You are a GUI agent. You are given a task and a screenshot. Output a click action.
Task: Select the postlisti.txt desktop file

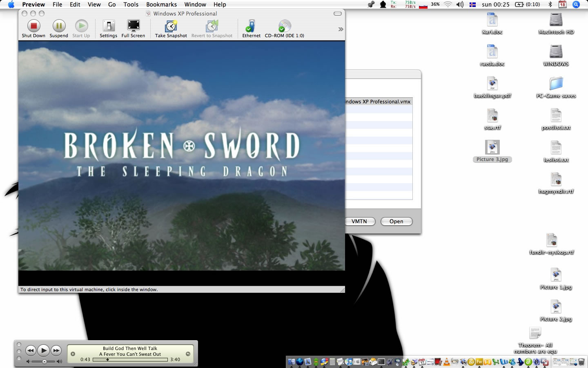click(x=556, y=119)
